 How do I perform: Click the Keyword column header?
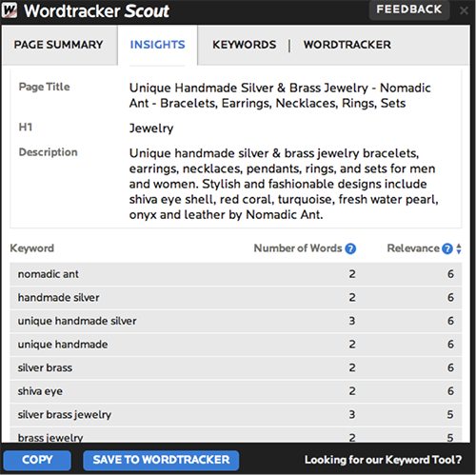tap(32, 248)
